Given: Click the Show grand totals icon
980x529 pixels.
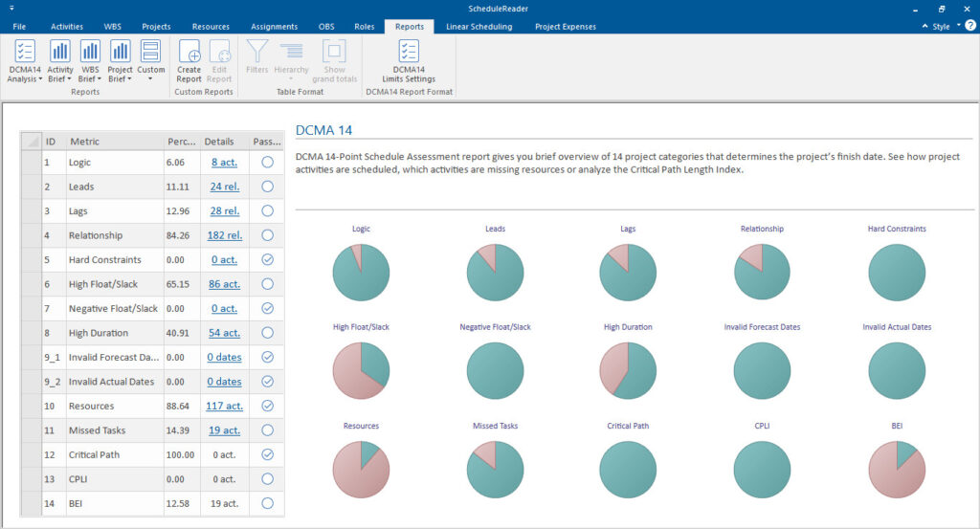Looking at the screenshot, I should pos(334,52).
